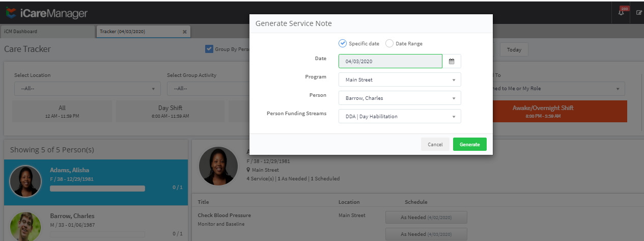Click Barrow, Charles progress bar
This screenshot has height=241, width=644.
click(x=97, y=234)
